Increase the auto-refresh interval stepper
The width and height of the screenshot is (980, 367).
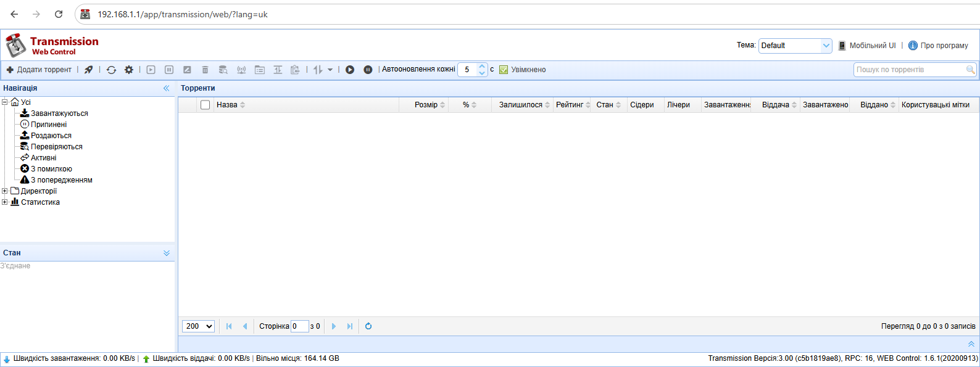coord(482,67)
